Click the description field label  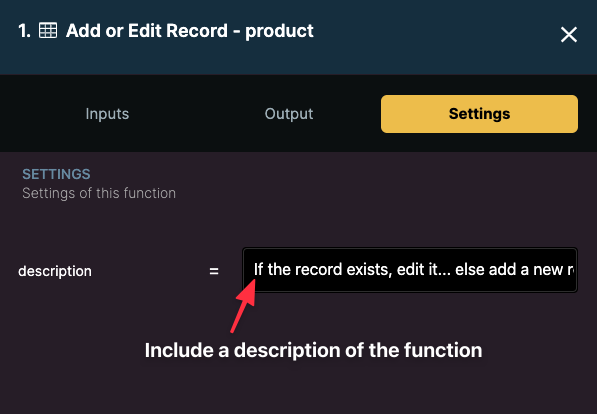pos(55,271)
